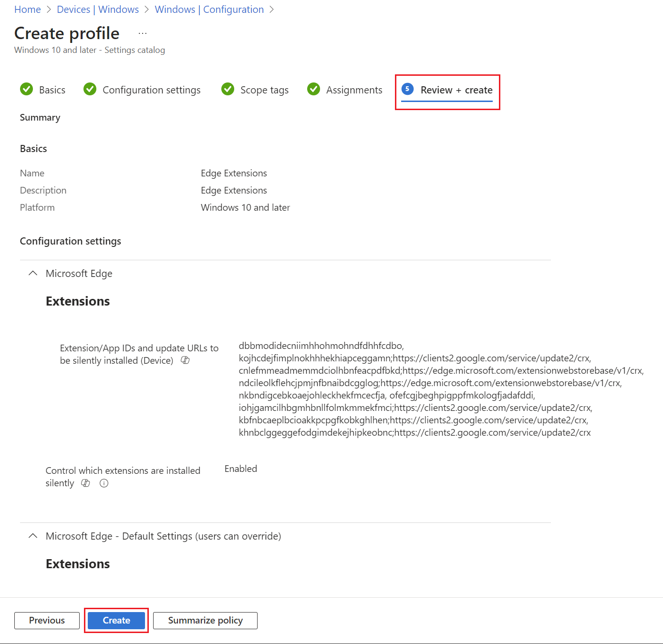The image size is (663, 644).
Task: Expand the Extensions settings group
Action: (x=78, y=301)
